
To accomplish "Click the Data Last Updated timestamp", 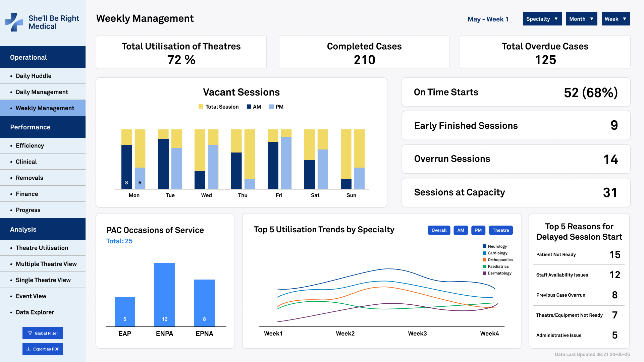I will (x=592, y=354).
